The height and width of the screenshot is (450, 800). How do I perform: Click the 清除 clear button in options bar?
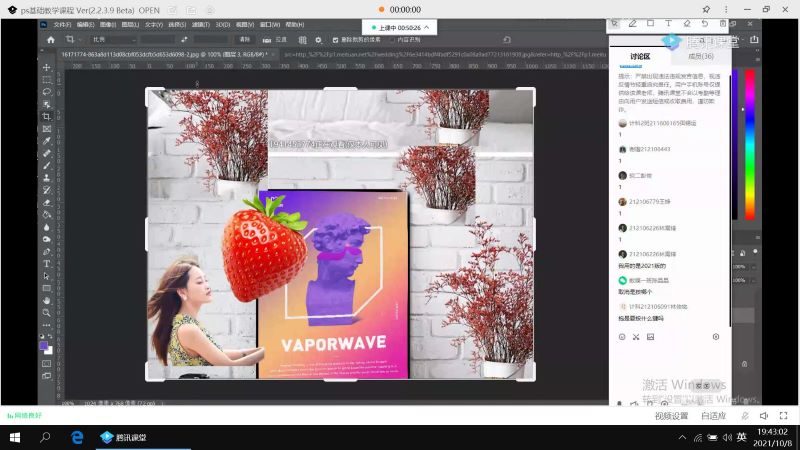point(245,39)
